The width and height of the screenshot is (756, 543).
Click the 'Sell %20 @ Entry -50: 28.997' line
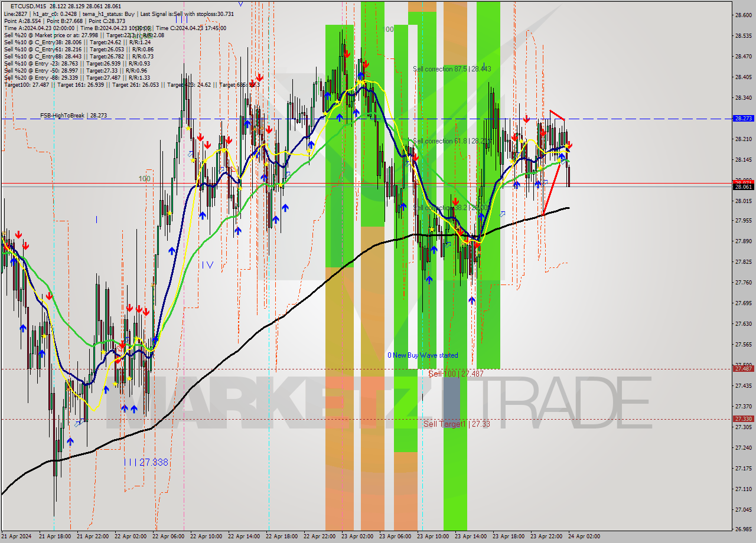pyautogui.click(x=76, y=70)
